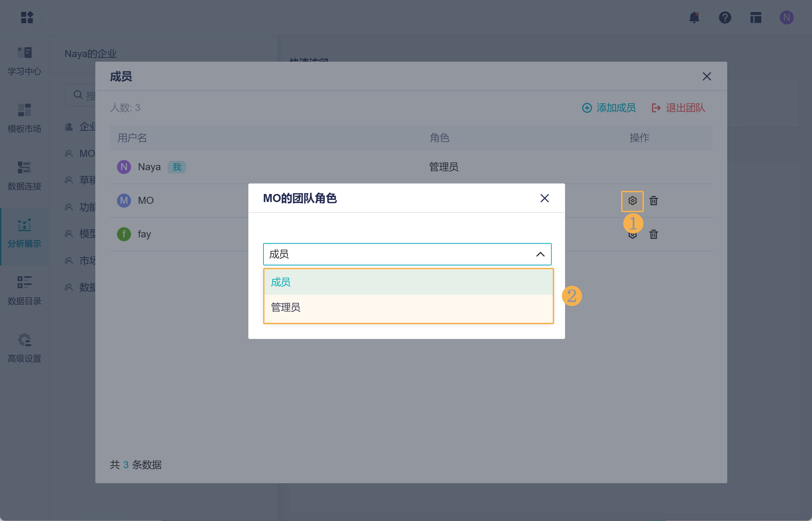
Task: Click the layout panel icon in top bar
Action: pyautogui.click(x=756, y=18)
